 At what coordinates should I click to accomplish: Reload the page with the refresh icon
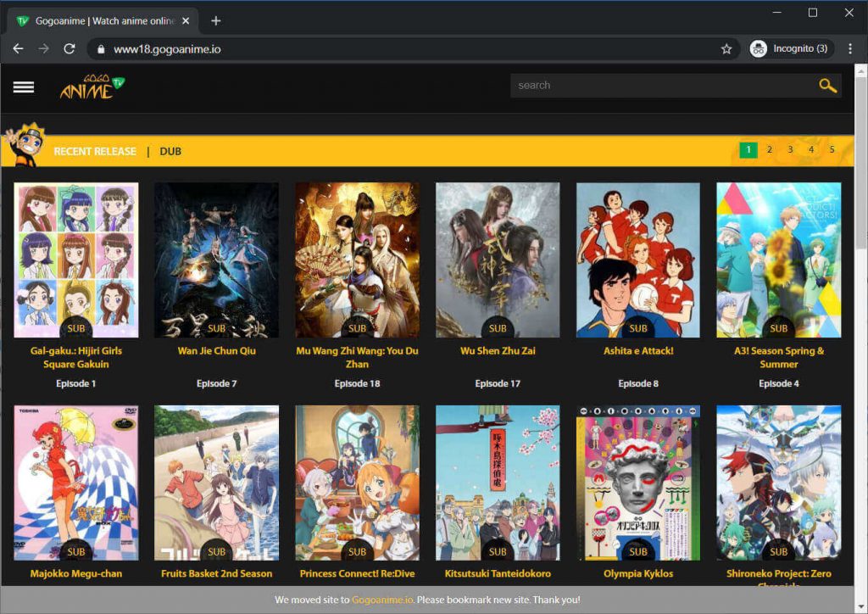point(70,48)
